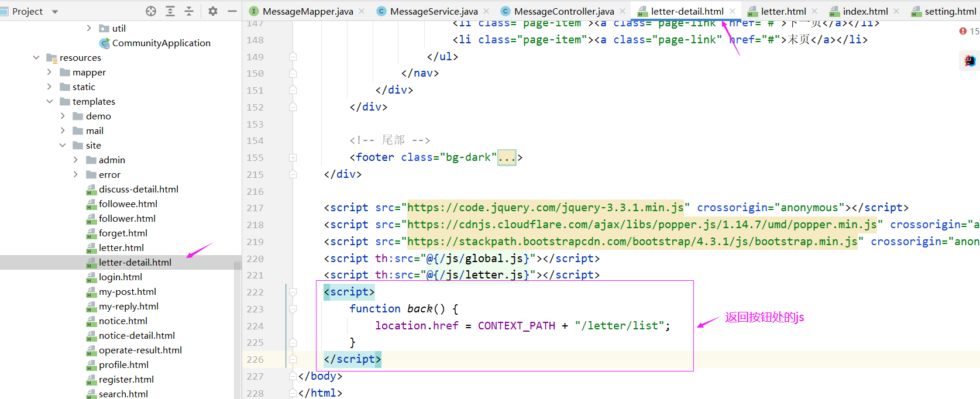Select CommunityApplication class in tree
This screenshot has width=980, height=399.
click(x=161, y=43)
